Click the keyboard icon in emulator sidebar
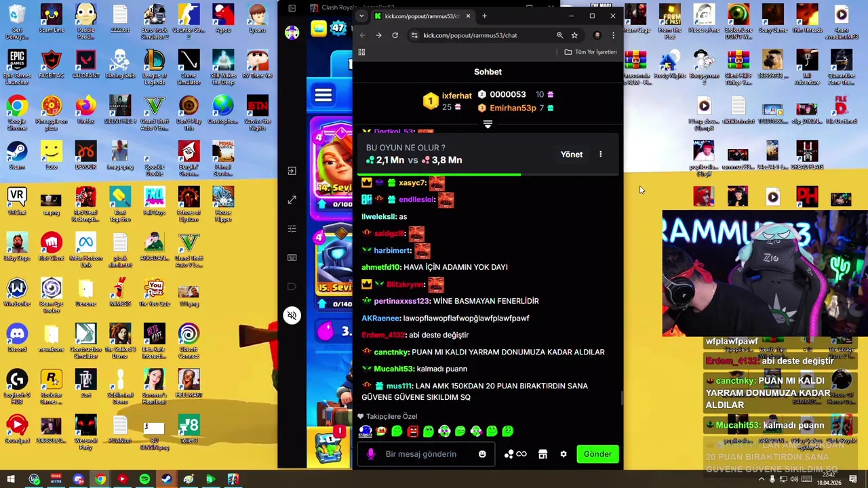Viewport: 868px width, 488px height. point(292,258)
